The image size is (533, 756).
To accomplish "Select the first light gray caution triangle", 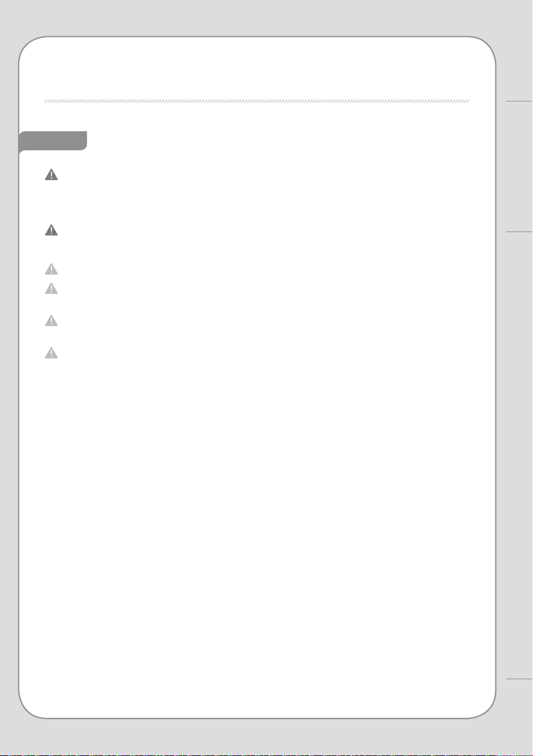I will (51, 269).
